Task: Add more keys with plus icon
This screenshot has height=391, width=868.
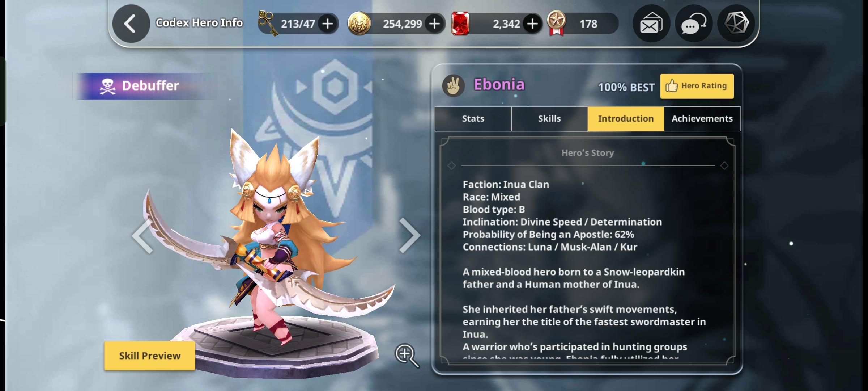Action: tap(328, 24)
